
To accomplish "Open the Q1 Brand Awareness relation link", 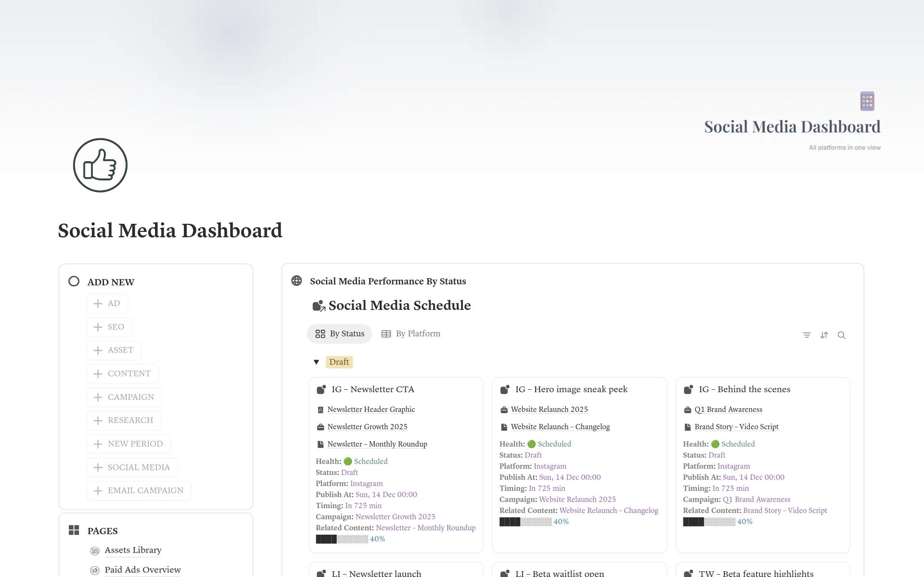I will tap(728, 410).
